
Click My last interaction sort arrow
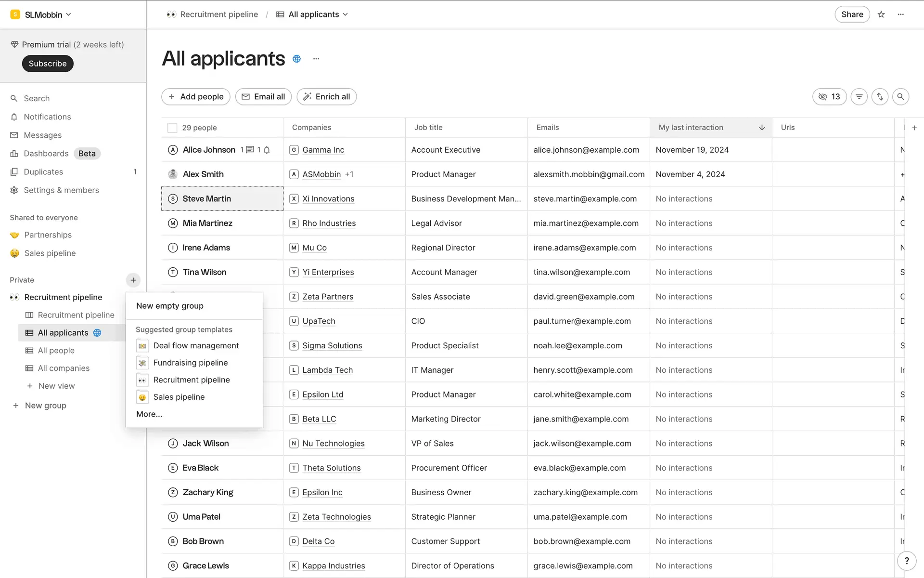tap(762, 128)
